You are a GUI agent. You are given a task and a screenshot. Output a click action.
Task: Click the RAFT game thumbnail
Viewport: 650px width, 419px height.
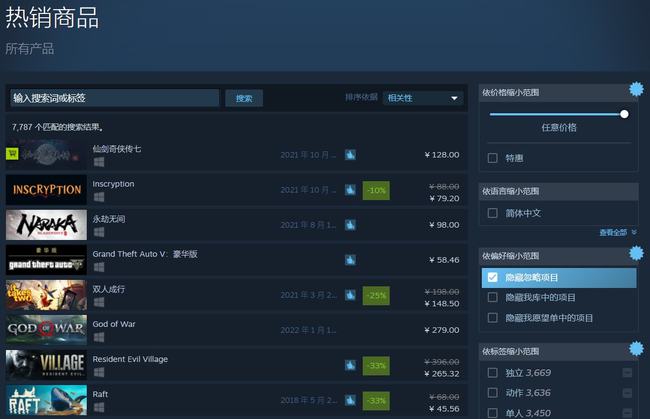[x=46, y=400]
